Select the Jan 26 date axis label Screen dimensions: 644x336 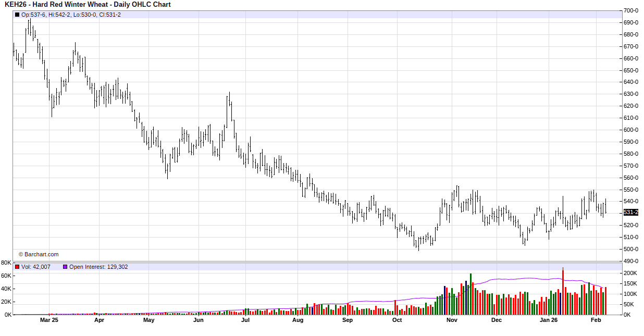coord(548,320)
